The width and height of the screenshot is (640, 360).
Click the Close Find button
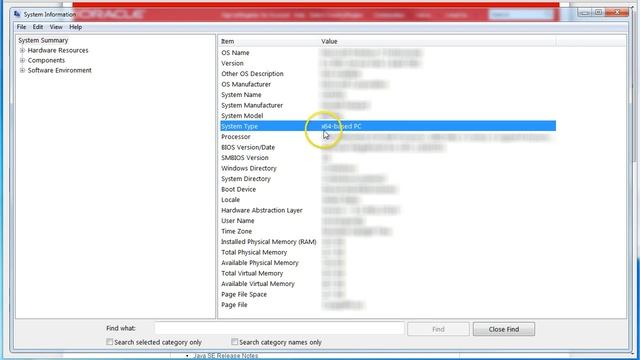(x=504, y=329)
